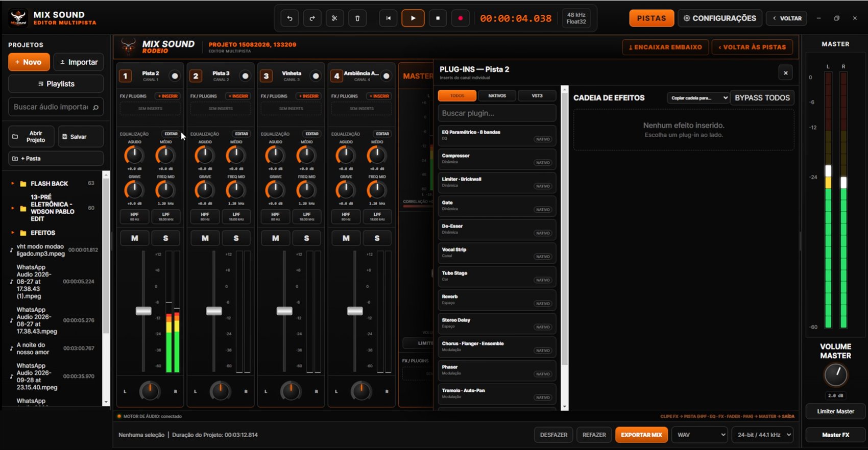Screen dimensions: 868x450
Task: Mute channel 1 Pista 2
Action: (135, 238)
